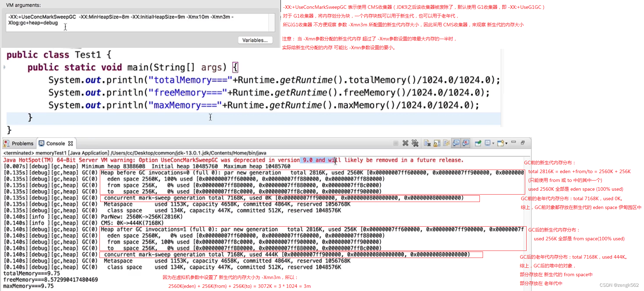
Task: Toggle Show Console on standard out change
Action: [x=456, y=143]
